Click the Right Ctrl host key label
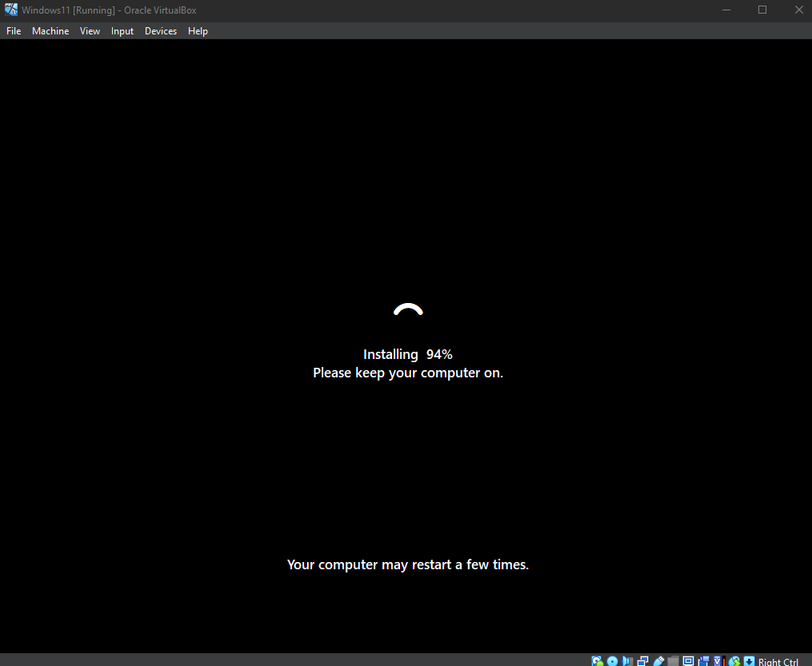812x666 pixels. (x=778, y=661)
